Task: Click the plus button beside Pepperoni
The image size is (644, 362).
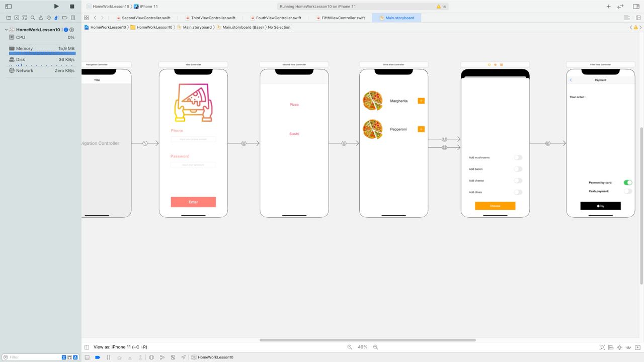Action: click(421, 129)
